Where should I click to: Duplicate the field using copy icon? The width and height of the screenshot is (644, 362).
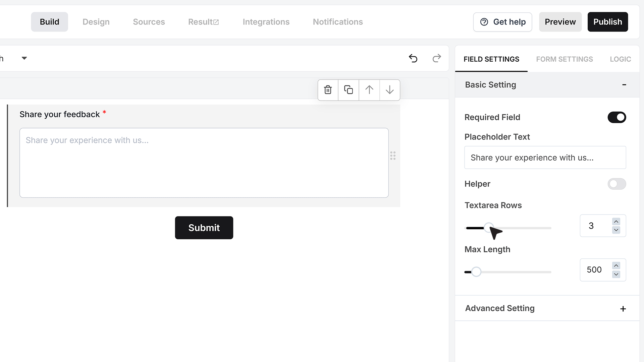tap(348, 90)
